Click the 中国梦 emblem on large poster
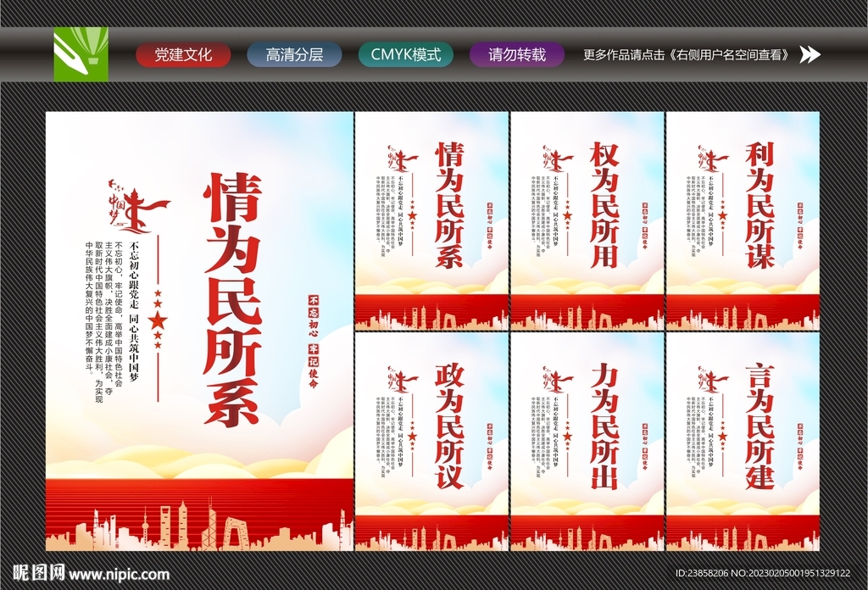868x590 pixels. [138, 206]
